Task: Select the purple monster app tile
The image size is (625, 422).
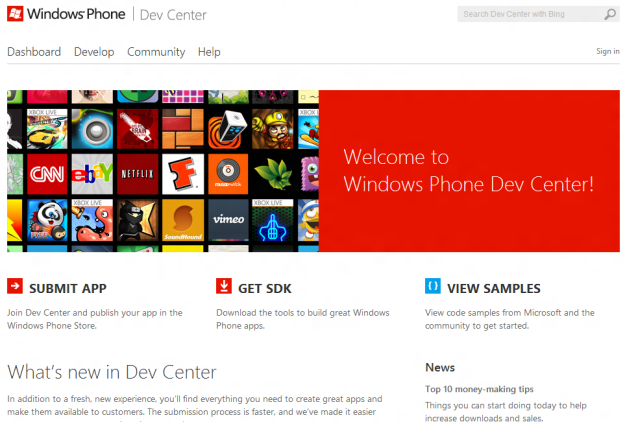Action: (309, 174)
